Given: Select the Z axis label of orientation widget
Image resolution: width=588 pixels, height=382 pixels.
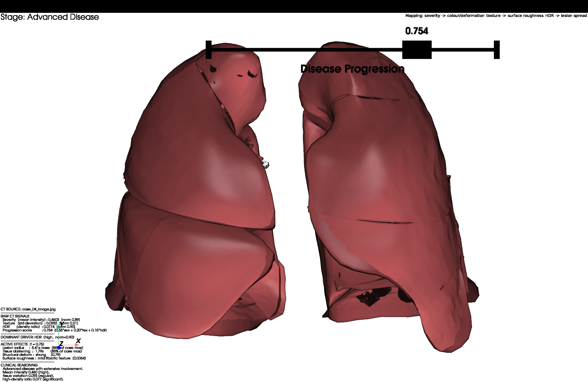Looking at the screenshot, I should [61, 343].
